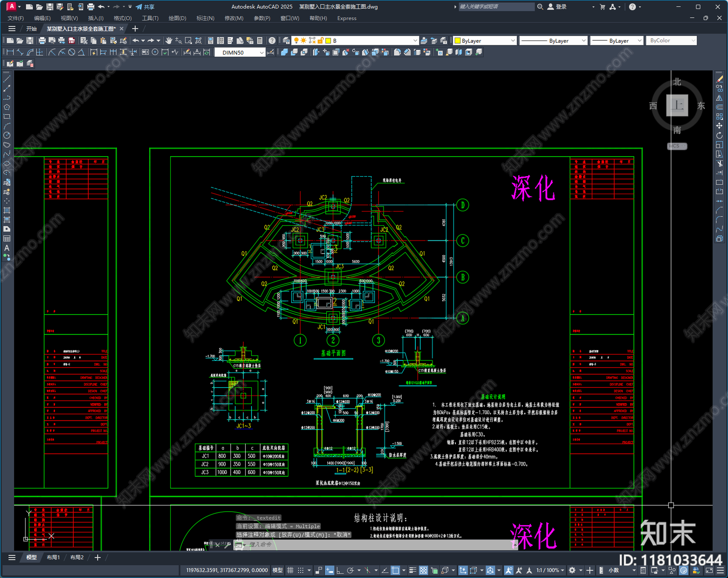Click the ViewCube top face 上
Screen dimensions: 728x578
(677, 106)
